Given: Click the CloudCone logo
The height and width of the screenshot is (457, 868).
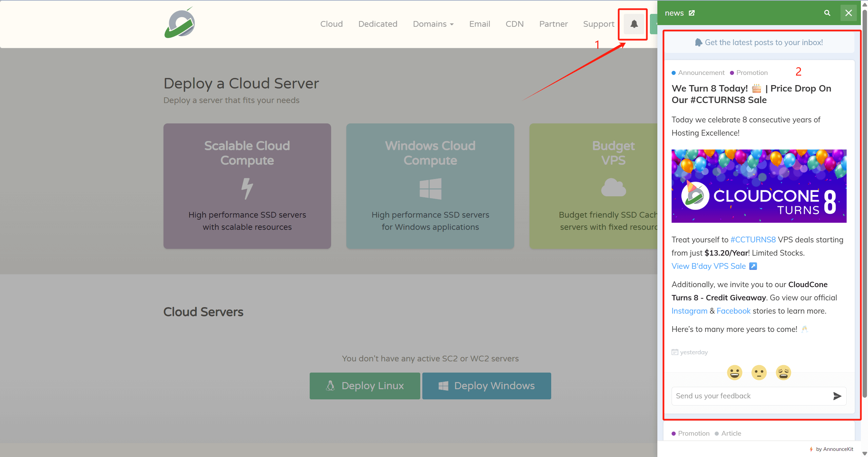Looking at the screenshot, I should coord(180,23).
